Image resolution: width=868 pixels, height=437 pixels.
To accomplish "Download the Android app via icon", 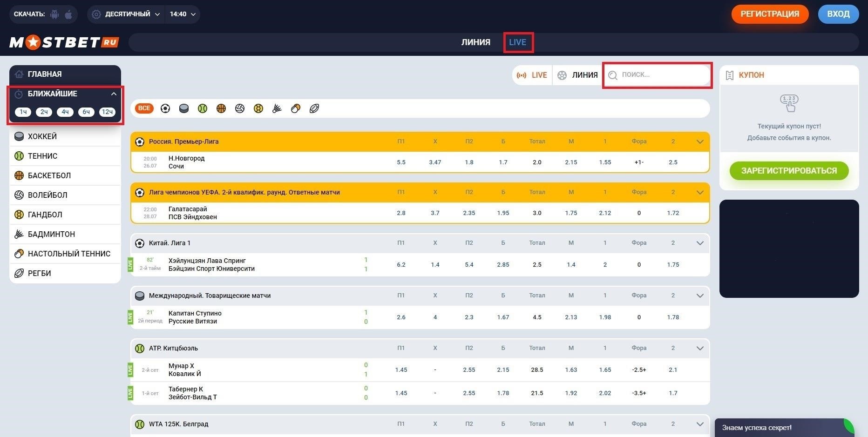I will (x=54, y=14).
